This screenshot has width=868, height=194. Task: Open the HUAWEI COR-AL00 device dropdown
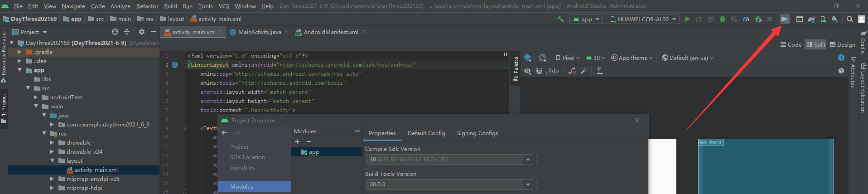(642, 19)
